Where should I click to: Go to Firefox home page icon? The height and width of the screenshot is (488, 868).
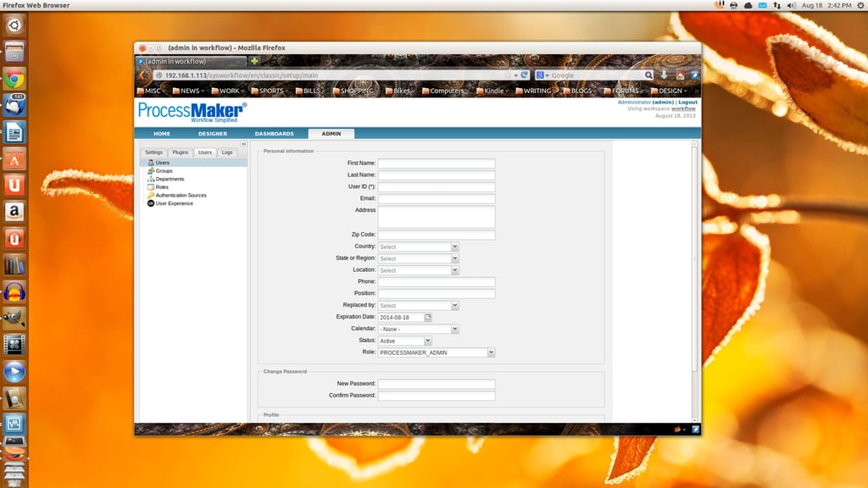coord(680,75)
